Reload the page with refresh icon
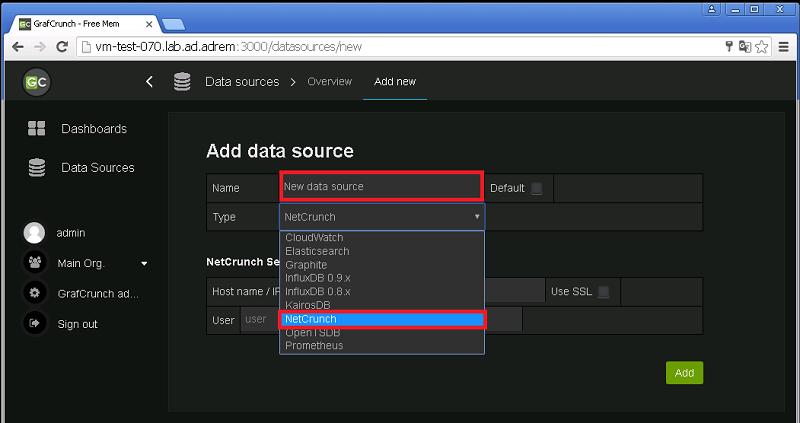 62,47
